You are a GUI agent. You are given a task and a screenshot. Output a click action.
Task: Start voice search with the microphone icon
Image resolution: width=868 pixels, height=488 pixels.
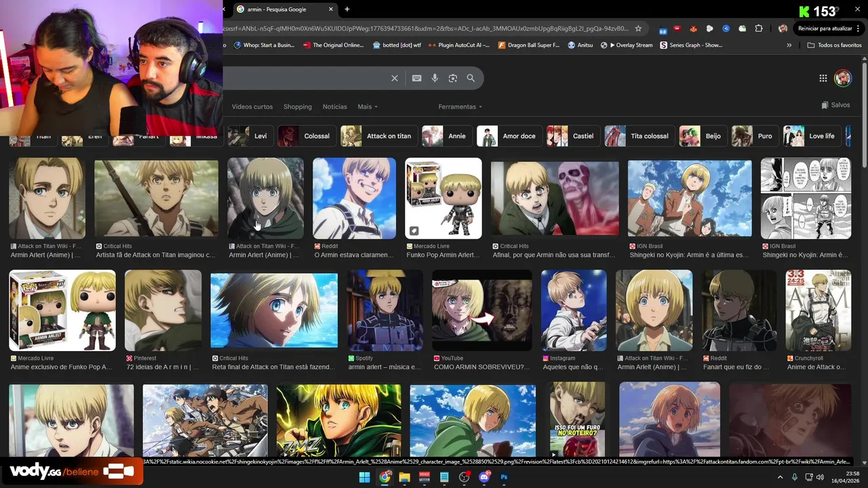pos(435,79)
